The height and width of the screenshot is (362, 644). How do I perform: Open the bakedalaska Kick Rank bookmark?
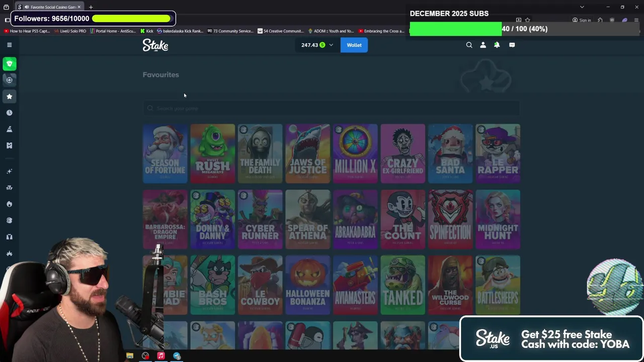pos(180,31)
